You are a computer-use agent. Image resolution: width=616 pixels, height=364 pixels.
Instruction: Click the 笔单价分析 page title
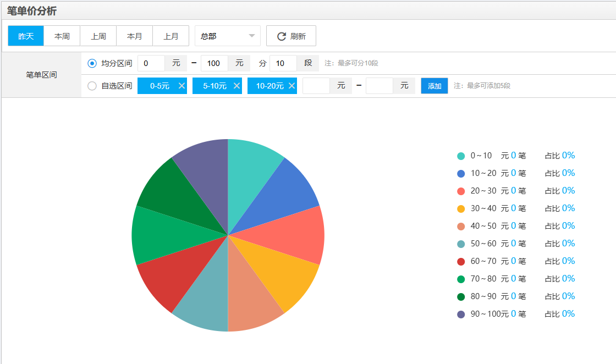[x=32, y=11]
